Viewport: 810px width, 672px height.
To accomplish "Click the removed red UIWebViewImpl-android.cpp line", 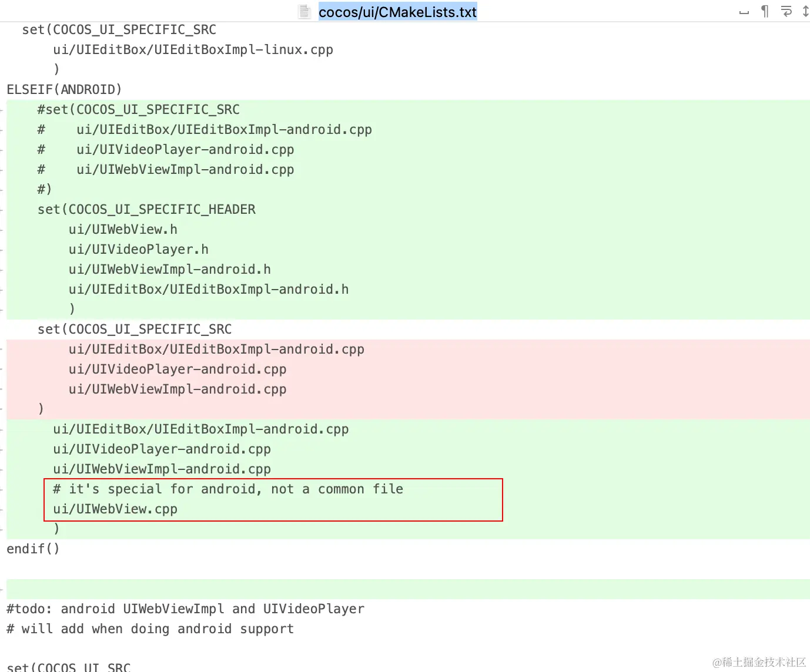I will (177, 389).
